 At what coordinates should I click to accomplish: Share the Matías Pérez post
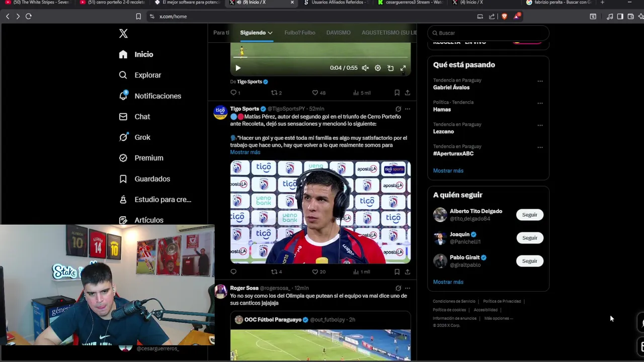pyautogui.click(x=408, y=271)
